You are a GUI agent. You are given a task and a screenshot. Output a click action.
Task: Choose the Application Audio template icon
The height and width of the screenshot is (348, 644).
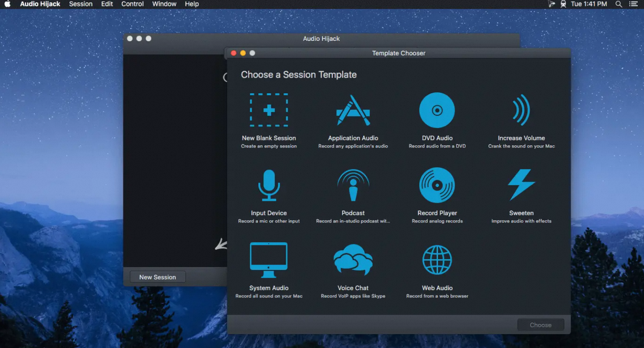pos(353,110)
